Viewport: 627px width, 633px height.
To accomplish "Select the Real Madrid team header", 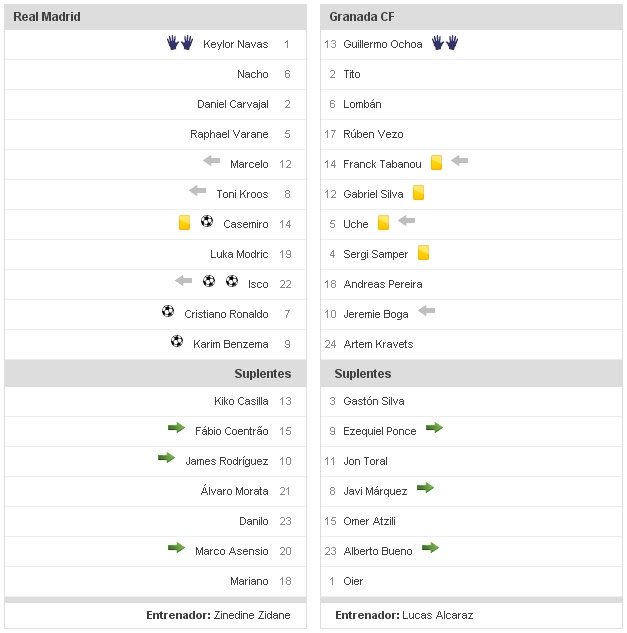I will click(47, 17).
